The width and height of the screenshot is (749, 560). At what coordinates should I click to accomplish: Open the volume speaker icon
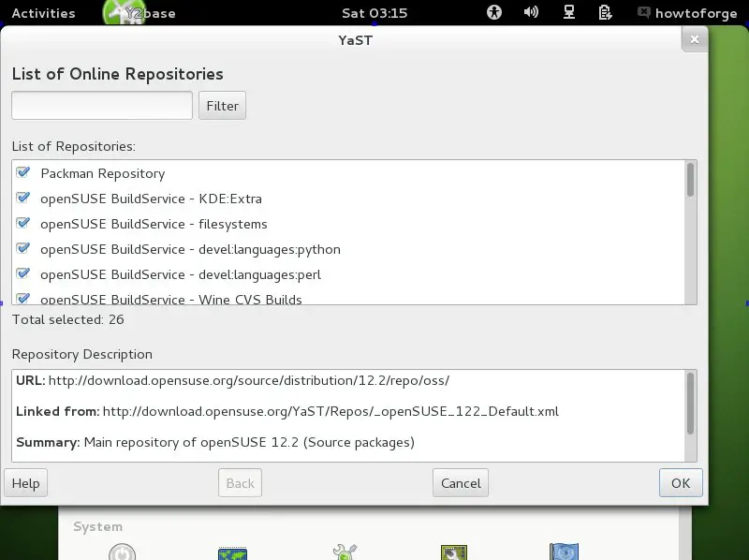(x=531, y=12)
